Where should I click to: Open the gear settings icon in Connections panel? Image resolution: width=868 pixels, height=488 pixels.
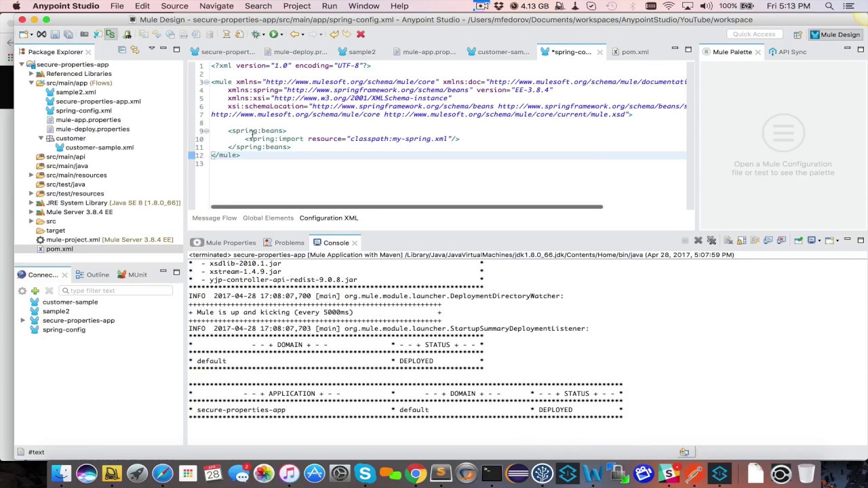[22, 291]
